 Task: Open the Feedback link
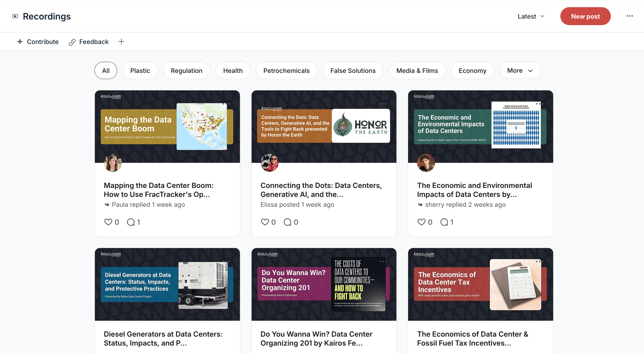(x=89, y=42)
